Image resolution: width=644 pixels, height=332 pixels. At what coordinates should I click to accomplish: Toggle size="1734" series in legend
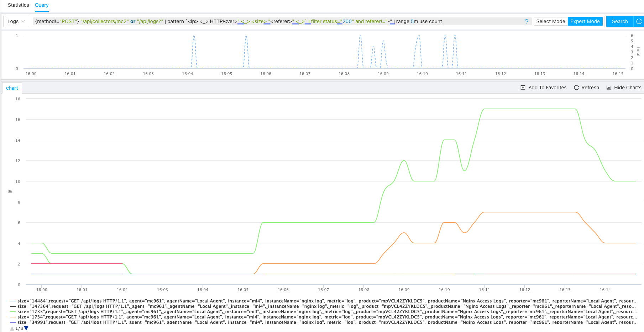(142, 317)
